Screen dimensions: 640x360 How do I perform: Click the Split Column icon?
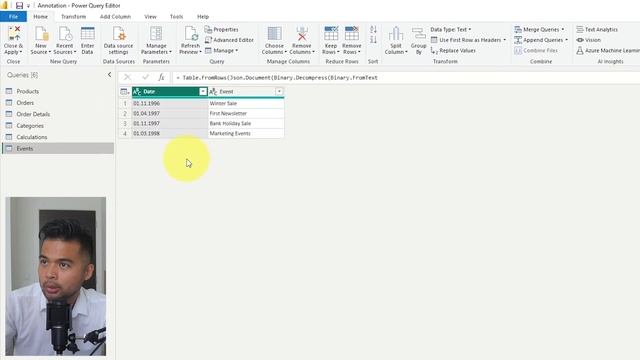pyautogui.click(x=396, y=34)
